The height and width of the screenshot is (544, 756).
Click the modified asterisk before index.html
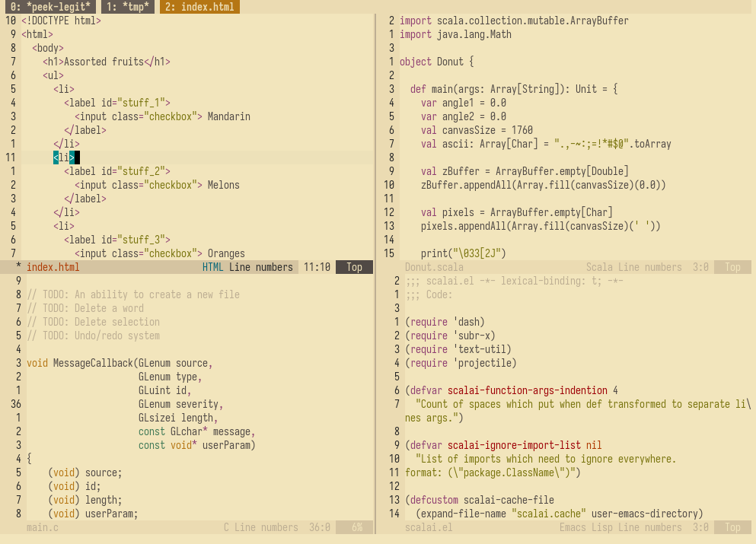coord(18,267)
